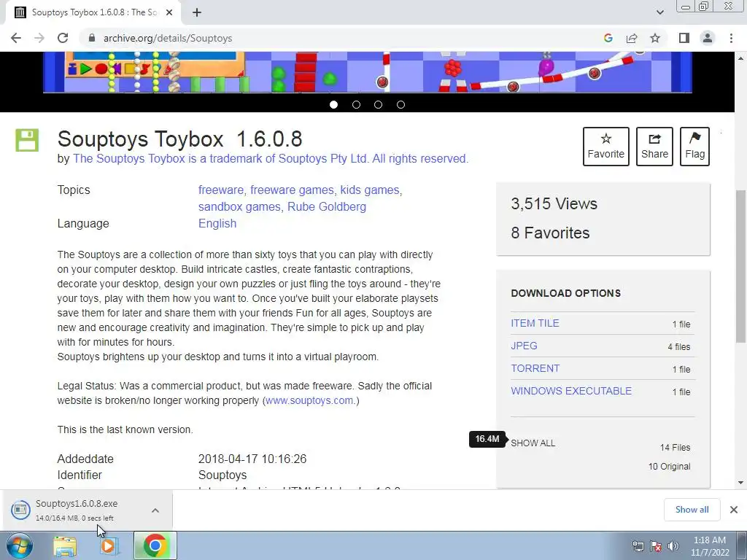
Task: Click the Souptoys screenshot image
Action: tap(368, 72)
